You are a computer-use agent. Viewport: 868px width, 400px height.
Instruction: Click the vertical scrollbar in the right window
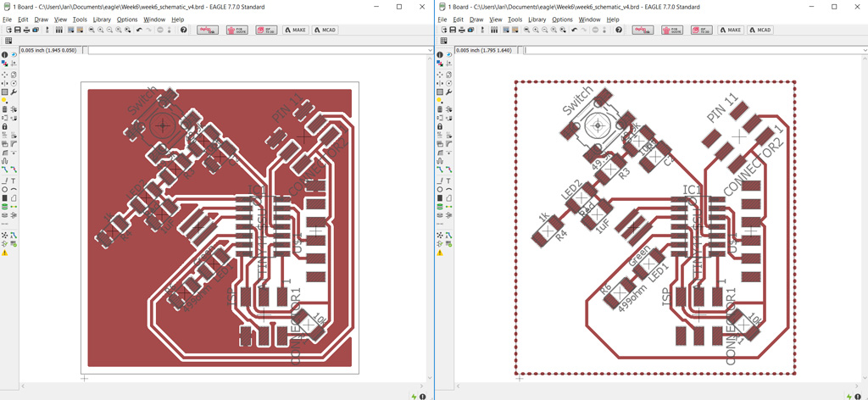click(x=864, y=219)
